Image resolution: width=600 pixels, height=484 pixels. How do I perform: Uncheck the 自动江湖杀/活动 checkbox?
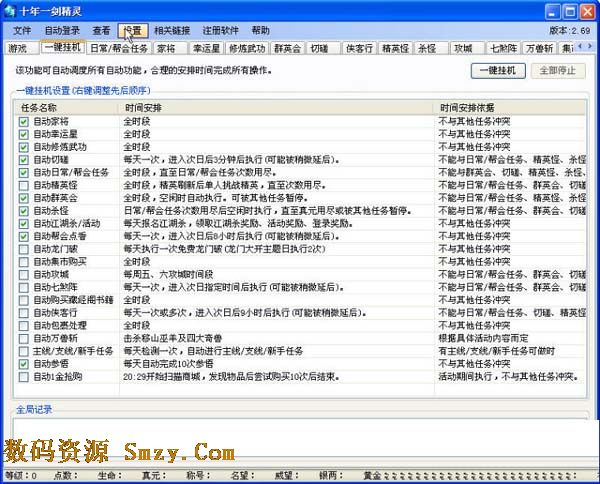click(x=24, y=224)
